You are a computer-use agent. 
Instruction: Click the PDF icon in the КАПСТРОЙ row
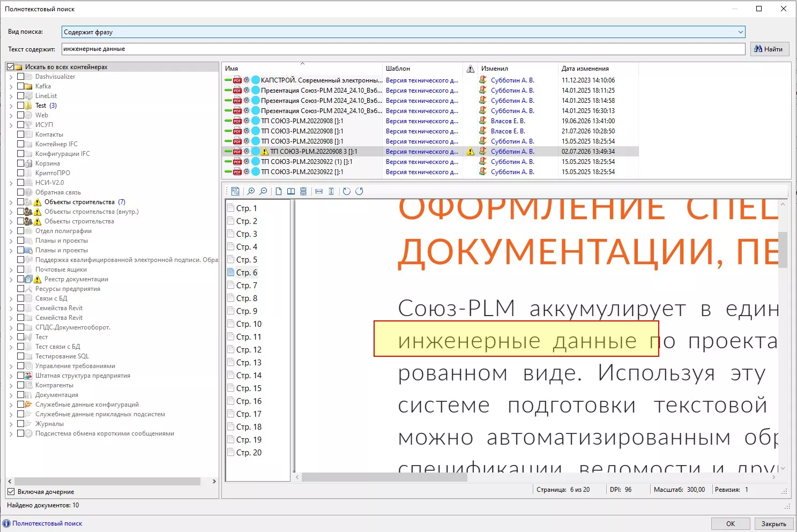tap(237, 80)
